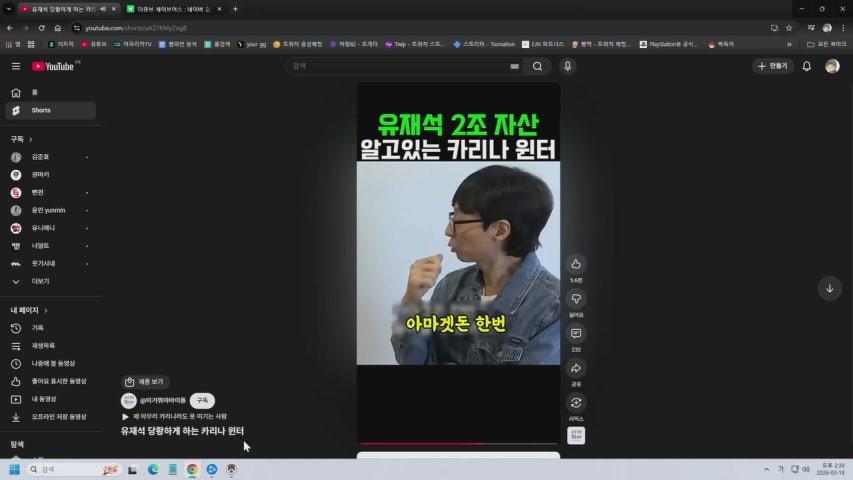The image size is (853, 480).
Task: Click the 만들기 create button
Action: tap(773, 66)
